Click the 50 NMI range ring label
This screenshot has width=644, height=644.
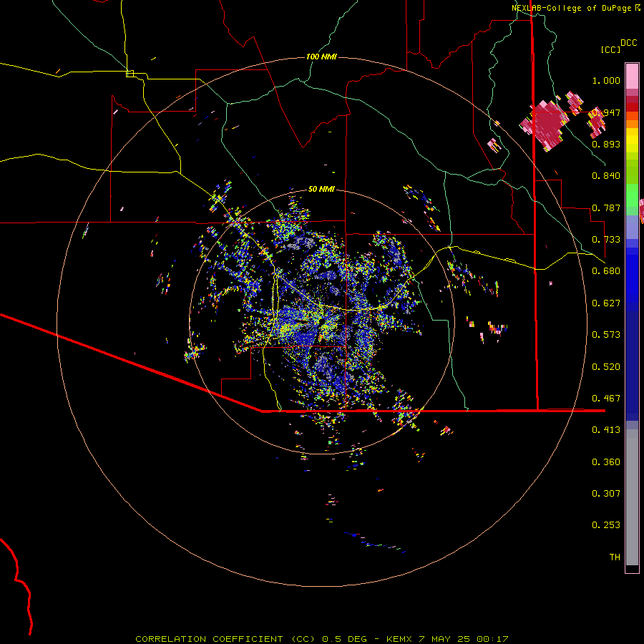[x=321, y=189]
